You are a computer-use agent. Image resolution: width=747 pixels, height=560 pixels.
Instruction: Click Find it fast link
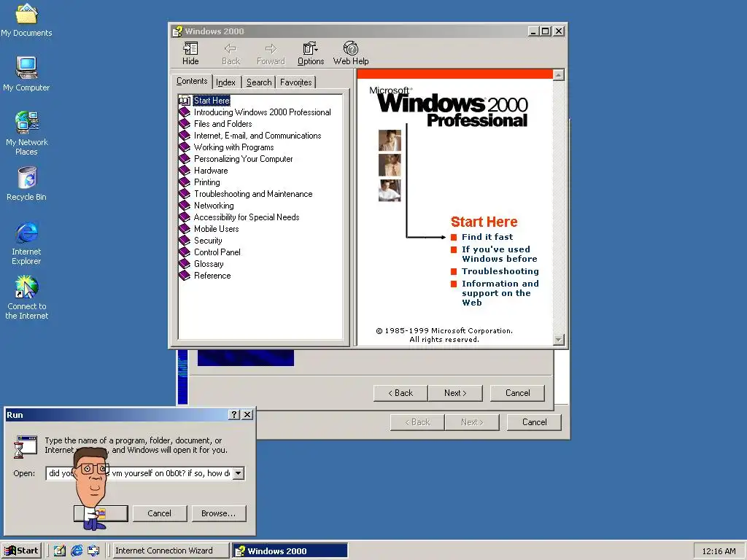487,237
